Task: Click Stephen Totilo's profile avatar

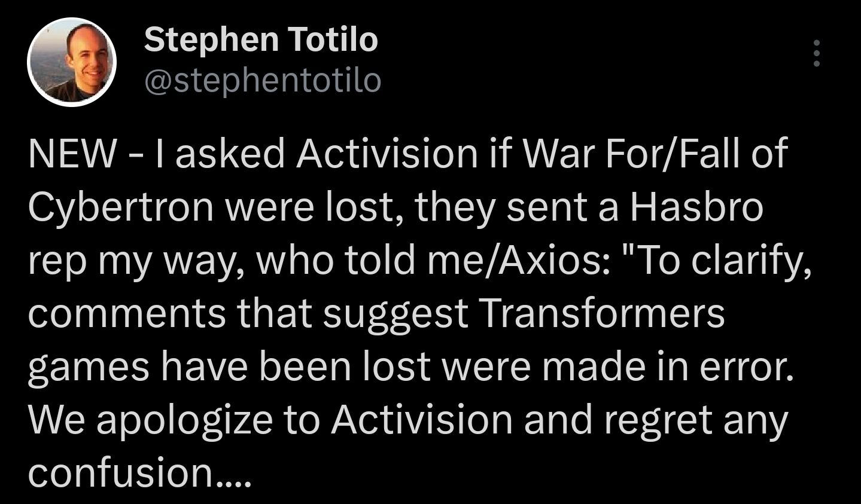Action: point(72,62)
